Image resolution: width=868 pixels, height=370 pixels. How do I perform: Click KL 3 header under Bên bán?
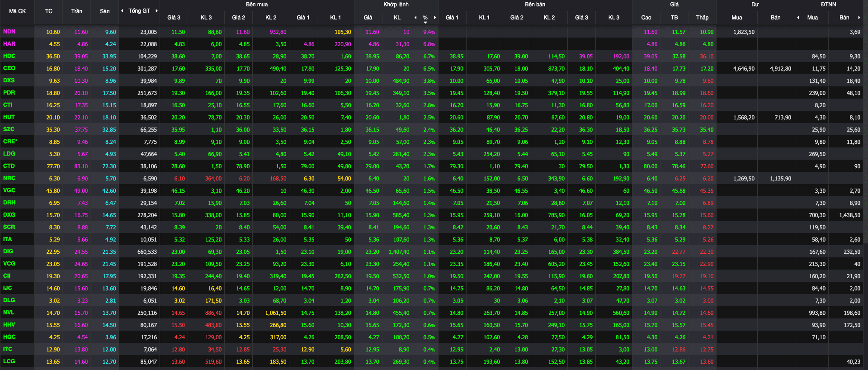click(x=614, y=18)
